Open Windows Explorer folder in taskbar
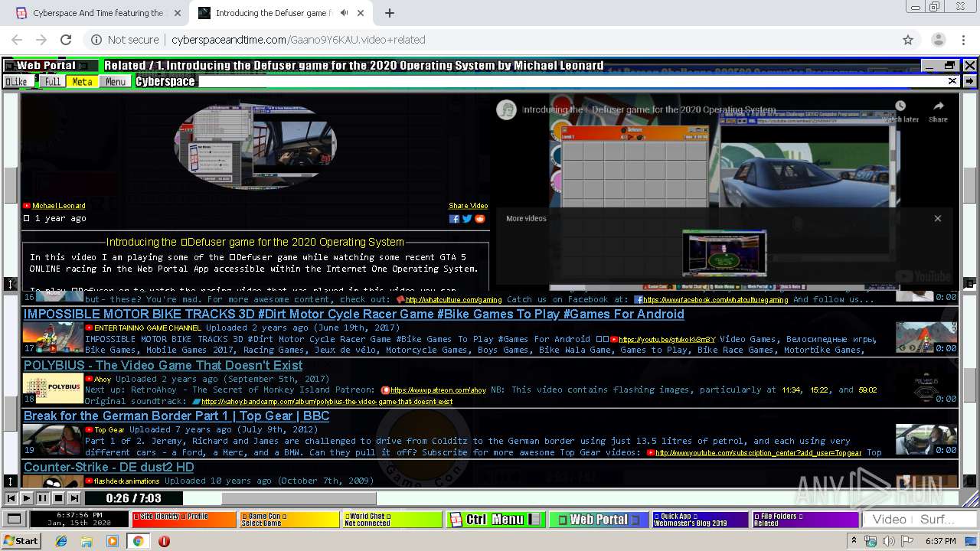Screen dimensions: 980x551 pyautogui.click(x=87, y=541)
